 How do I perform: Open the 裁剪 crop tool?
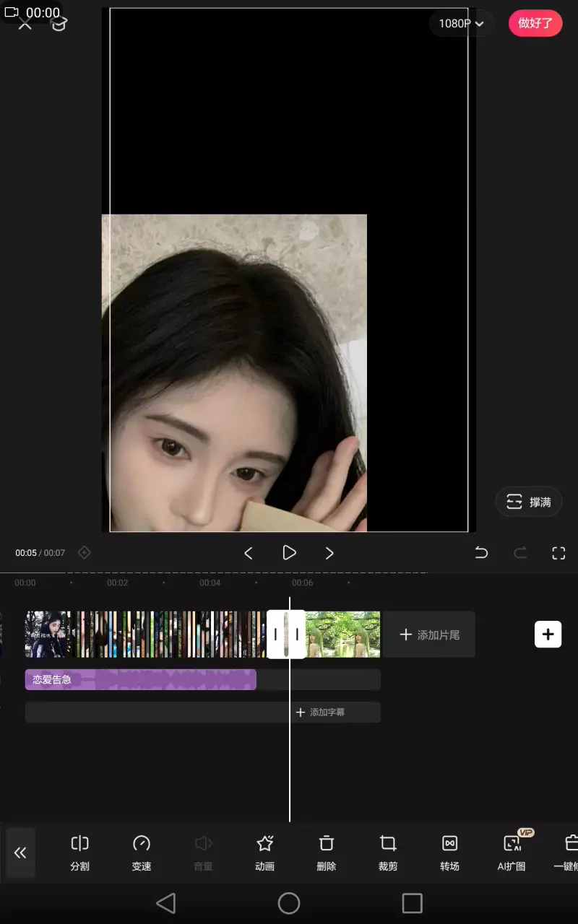click(388, 853)
